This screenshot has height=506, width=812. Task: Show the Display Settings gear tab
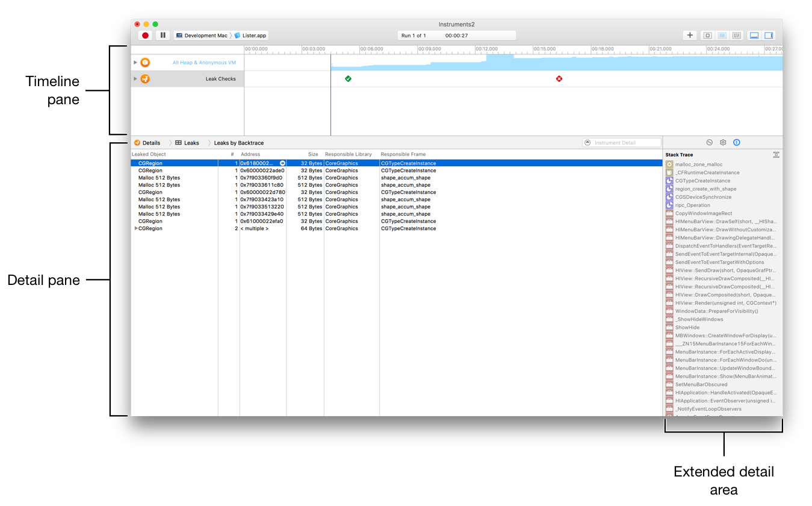point(723,143)
